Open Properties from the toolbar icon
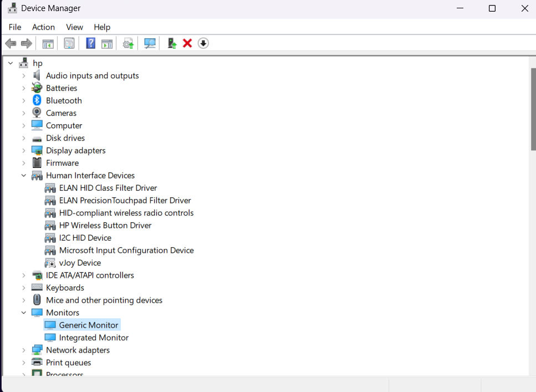Viewport: 536px width, 392px height. click(x=69, y=43)
